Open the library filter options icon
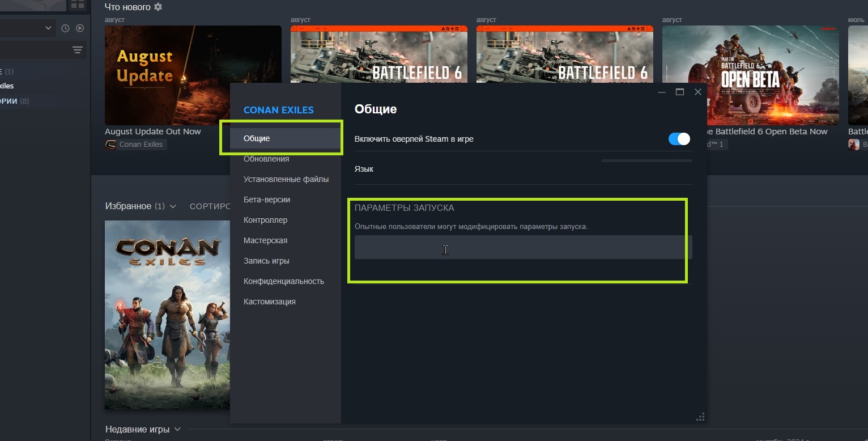Screen dimensions: 868x441 78,50
